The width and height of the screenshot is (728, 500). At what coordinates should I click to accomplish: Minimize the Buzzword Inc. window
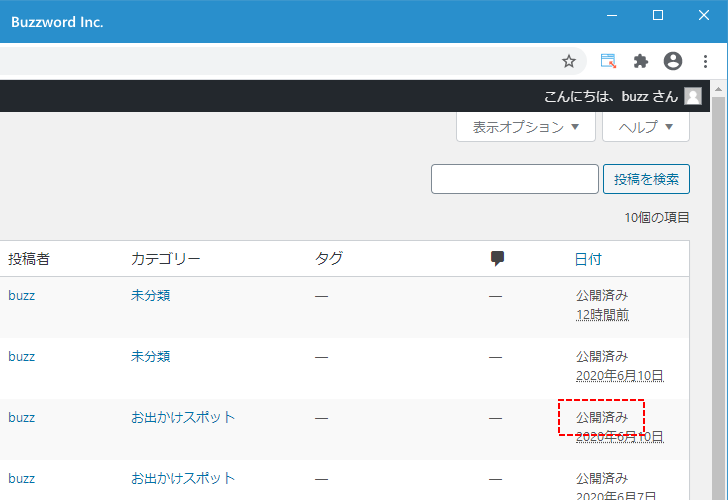[612, 15]
